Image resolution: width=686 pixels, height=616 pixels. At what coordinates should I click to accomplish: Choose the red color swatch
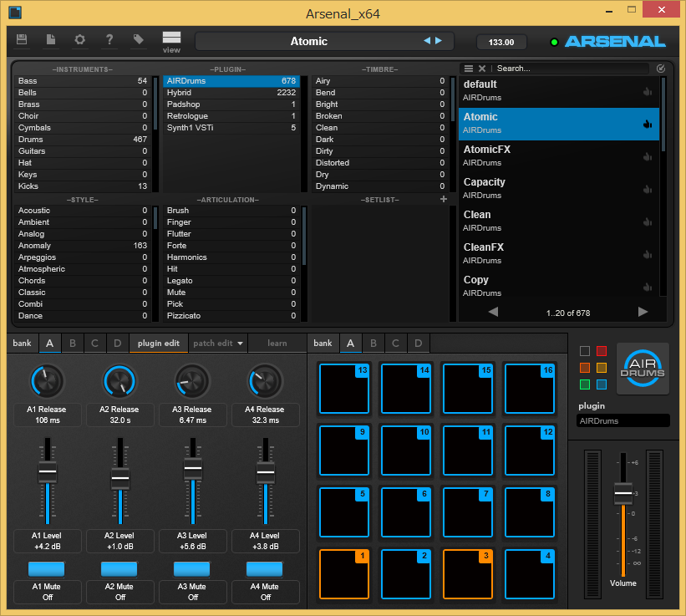point(602,351)
